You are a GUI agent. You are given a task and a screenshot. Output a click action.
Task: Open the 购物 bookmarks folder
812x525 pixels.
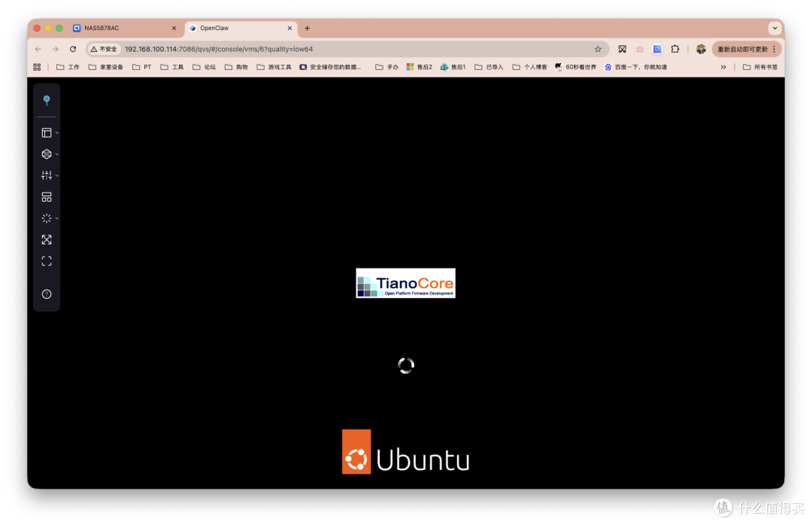click(x=236, y=67)
